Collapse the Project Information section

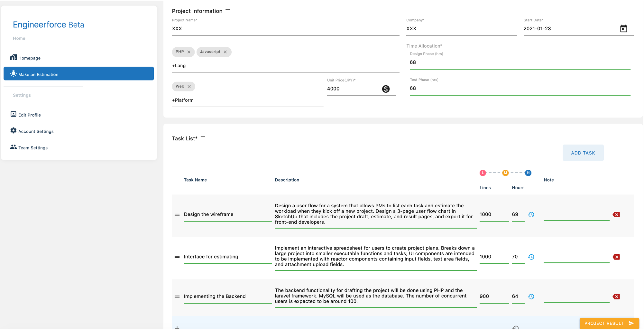point(228,10)
